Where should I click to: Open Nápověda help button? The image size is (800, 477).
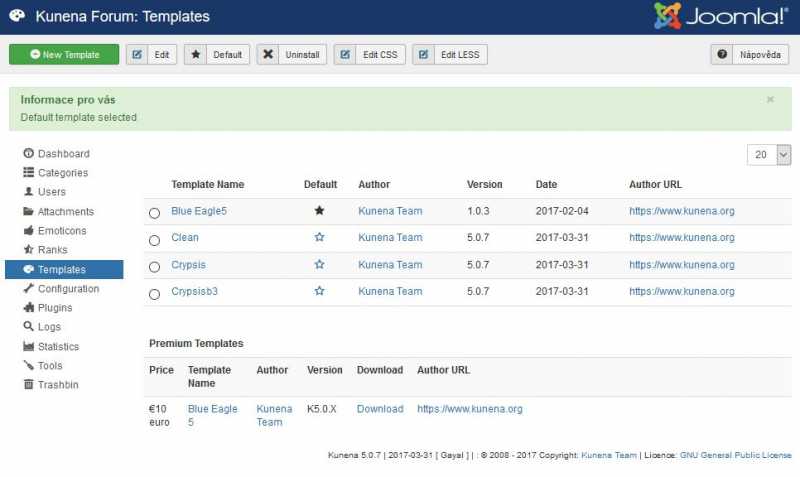pos(750,55)
